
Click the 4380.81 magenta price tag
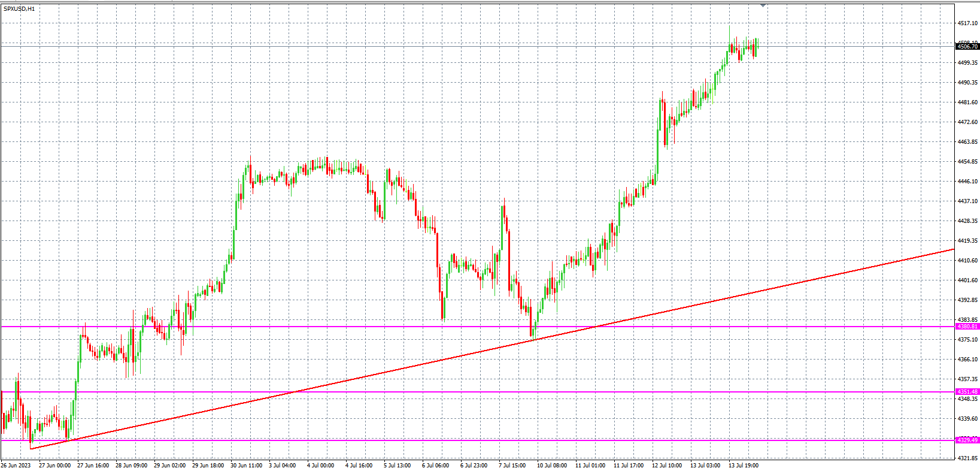pos(967,327)
